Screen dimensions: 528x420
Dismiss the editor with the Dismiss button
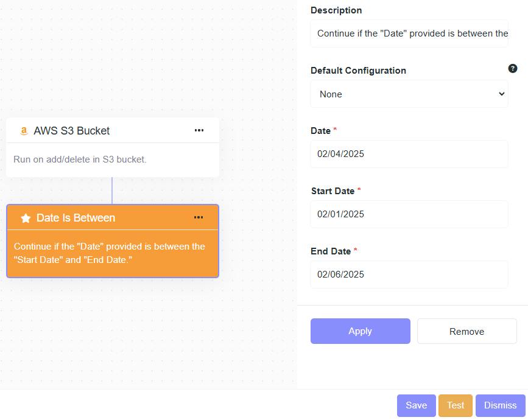500,405
